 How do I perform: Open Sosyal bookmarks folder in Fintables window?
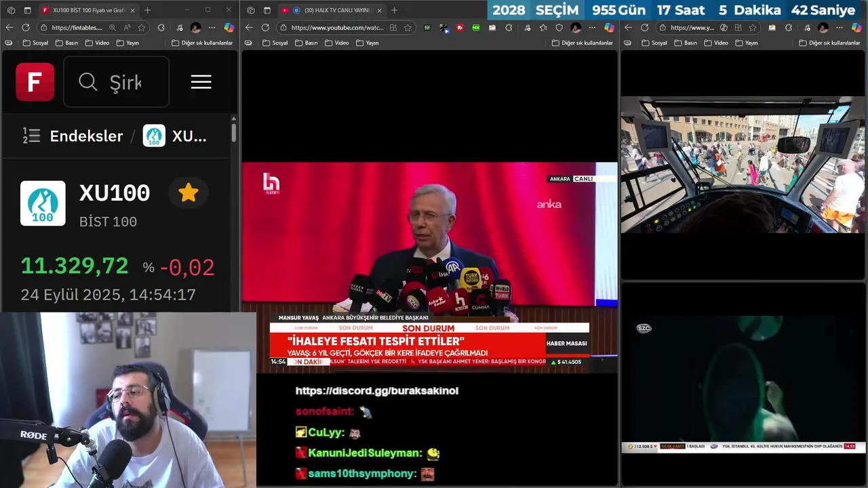pyautogui.click(x=35, y=43)
